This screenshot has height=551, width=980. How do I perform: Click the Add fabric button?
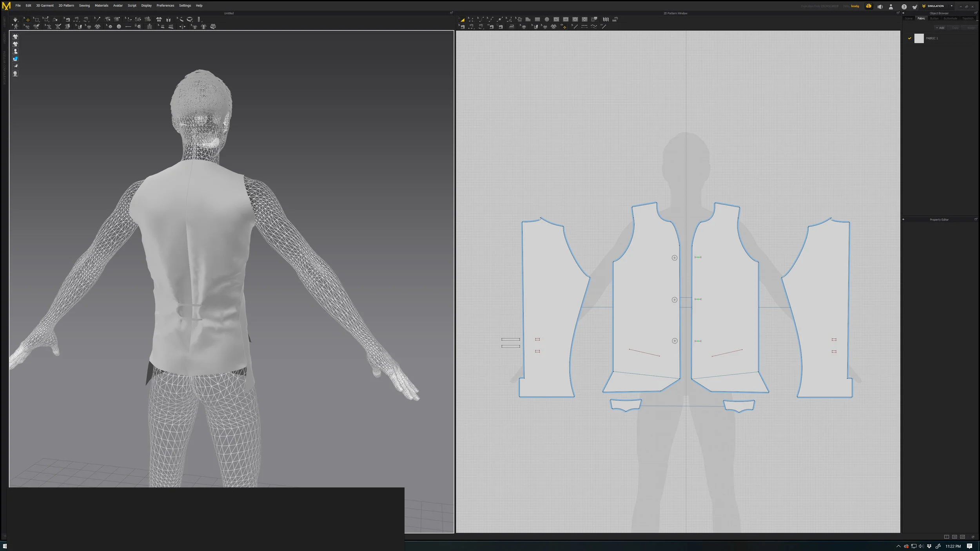(x=940, y=28)
